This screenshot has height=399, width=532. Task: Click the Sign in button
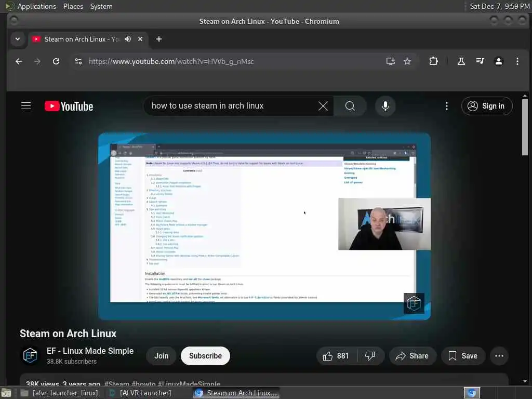[486, 106]
